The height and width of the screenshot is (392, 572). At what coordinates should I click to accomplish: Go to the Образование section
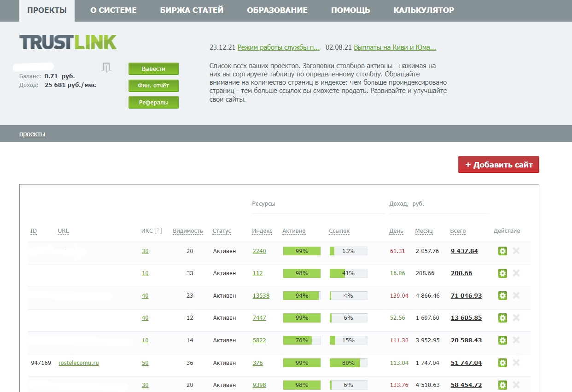277,10
